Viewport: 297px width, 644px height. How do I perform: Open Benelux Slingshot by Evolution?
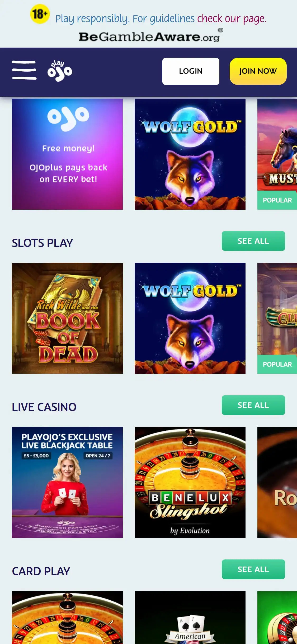click(190, 482)
